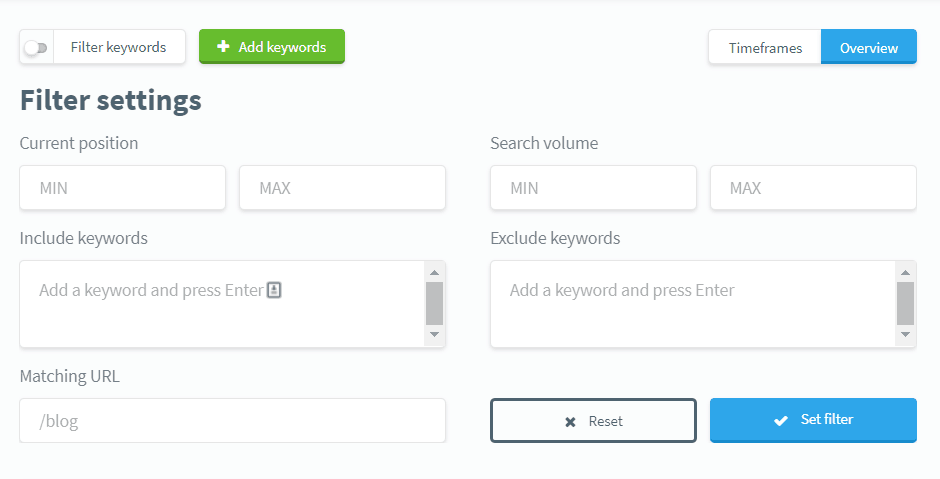This screenshot has width=940, height=479.
Task: Click the contact autofill icon in Include keywords
Action: 274,290
